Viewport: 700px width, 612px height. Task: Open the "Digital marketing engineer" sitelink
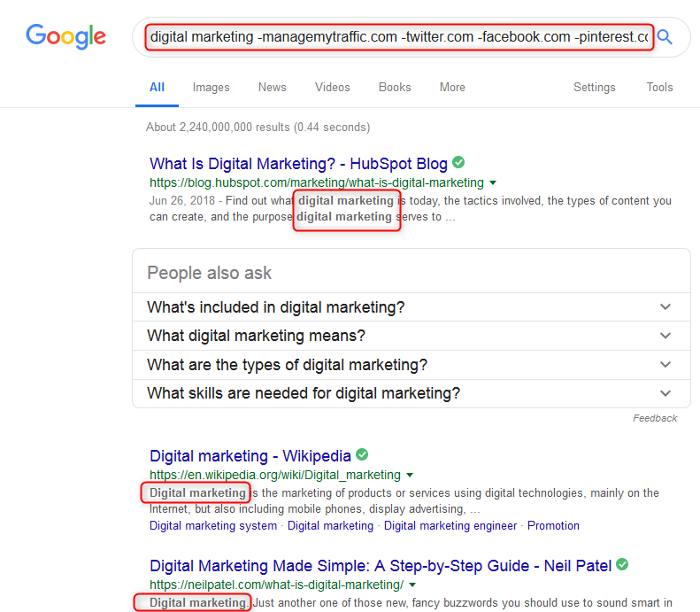[450, 526]
